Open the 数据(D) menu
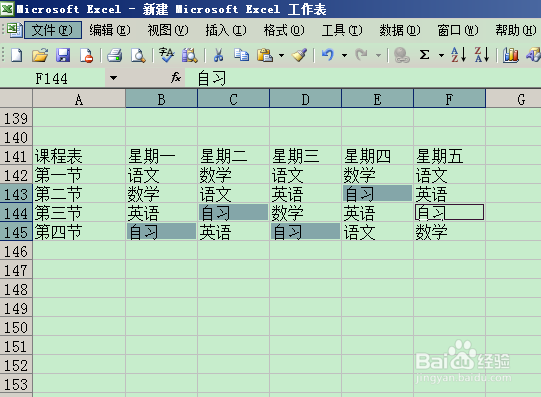This screenshot has height=397, width=541. click(x=400, y=30)
